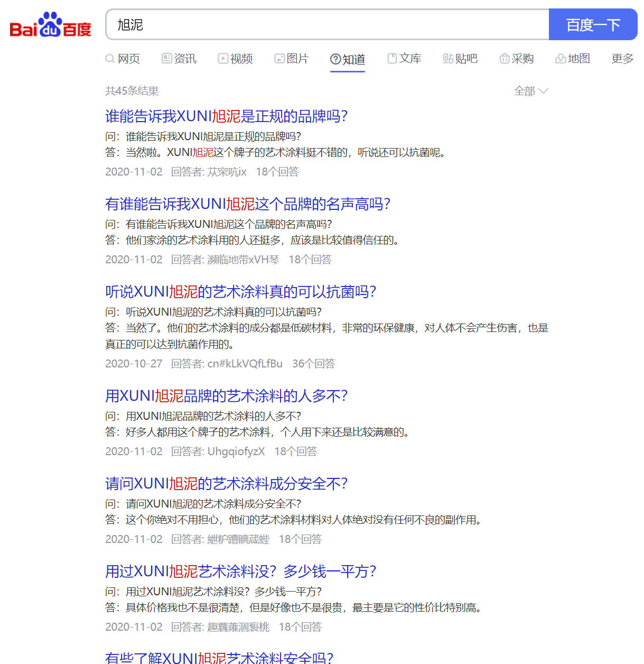This screenshot has height=664, width=644.
Task: Open result 请问XUNI旭泥的艺术涂料成分安全不?
Action: (226, 483)
